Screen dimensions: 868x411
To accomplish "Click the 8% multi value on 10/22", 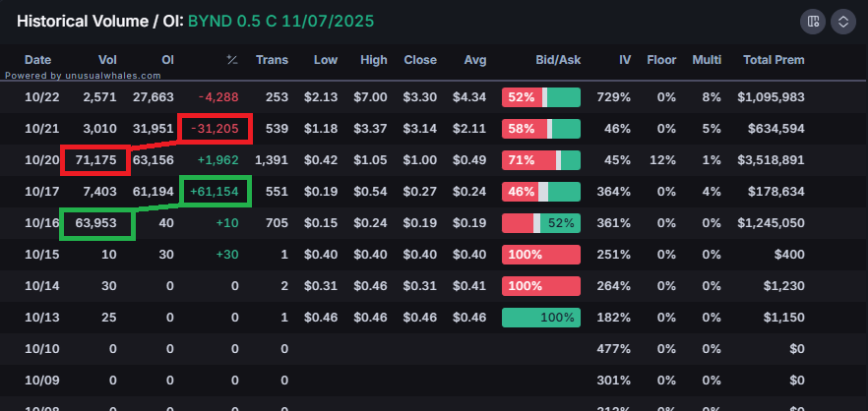I will pos(712,97).
